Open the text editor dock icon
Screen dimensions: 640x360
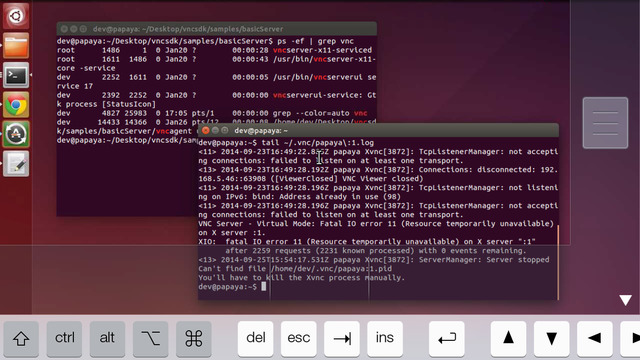[16, 164]
